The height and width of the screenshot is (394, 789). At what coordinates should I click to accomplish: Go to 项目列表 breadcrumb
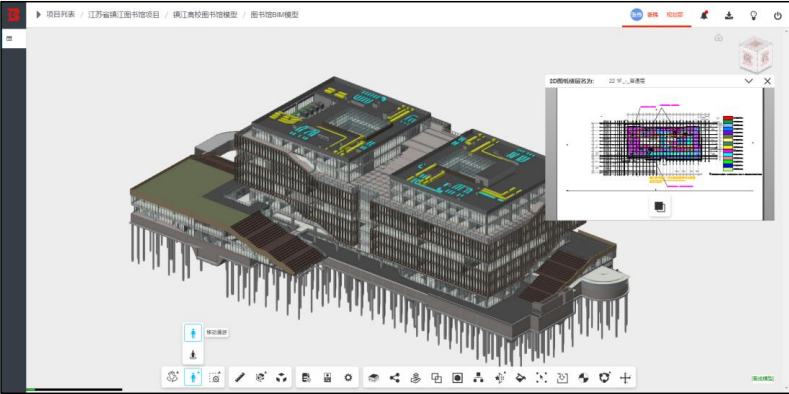pyautogui.click(x=60, y=15)
